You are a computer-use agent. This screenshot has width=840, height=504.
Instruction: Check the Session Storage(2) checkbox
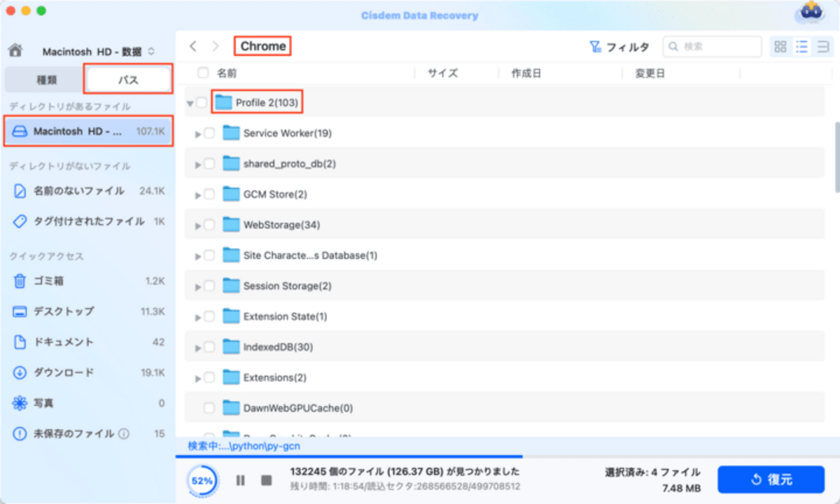(209, 286)
